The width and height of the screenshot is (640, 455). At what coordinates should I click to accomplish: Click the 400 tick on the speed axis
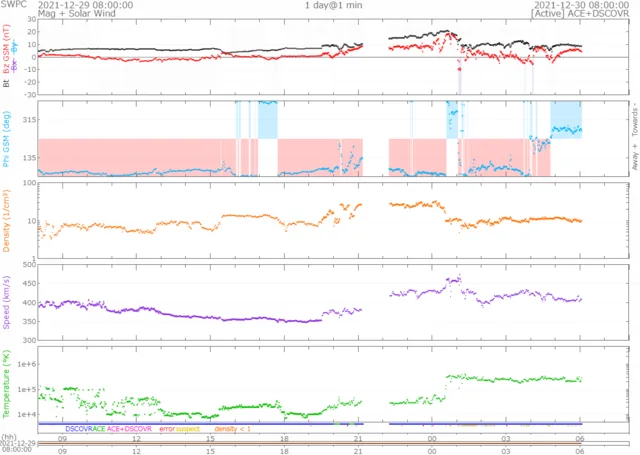(29, 302)
